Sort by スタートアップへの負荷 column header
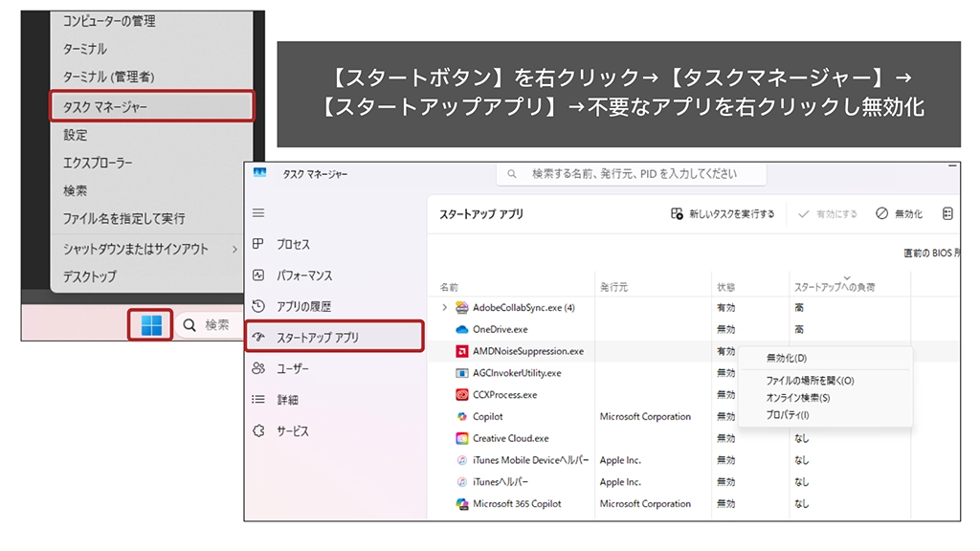This screenshot has width=980, height=551. tap(835, 287)
